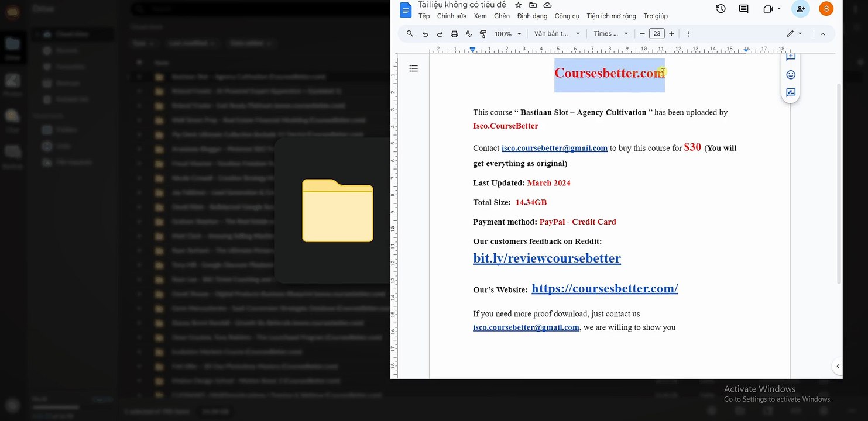
Task: Open the Times font family dropdown
Action: point(610,34)
